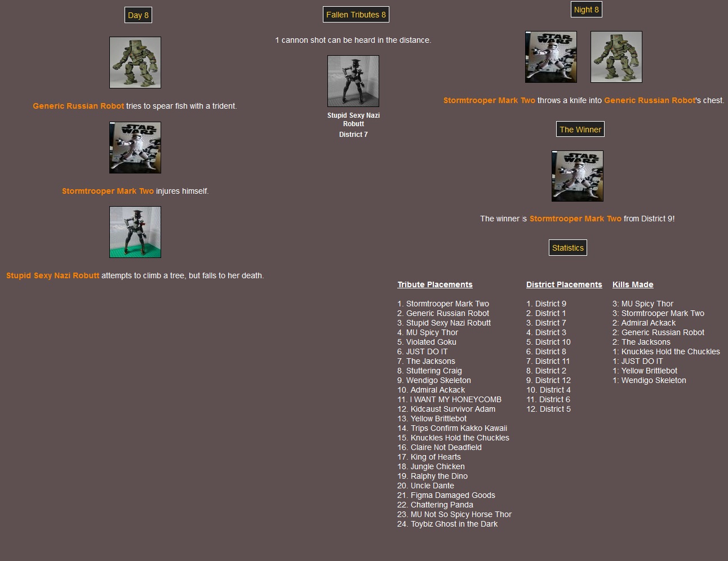Select '15. Knuckles Hold the Chuckles' placement row
This screenshot has height=561, width=728.
453,438
